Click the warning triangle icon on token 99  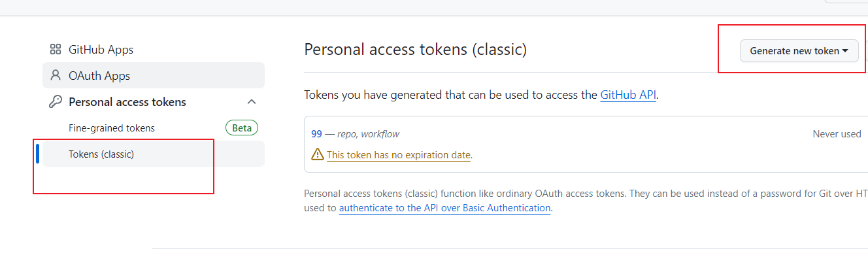pyautogui.click(x=318, y=155)
